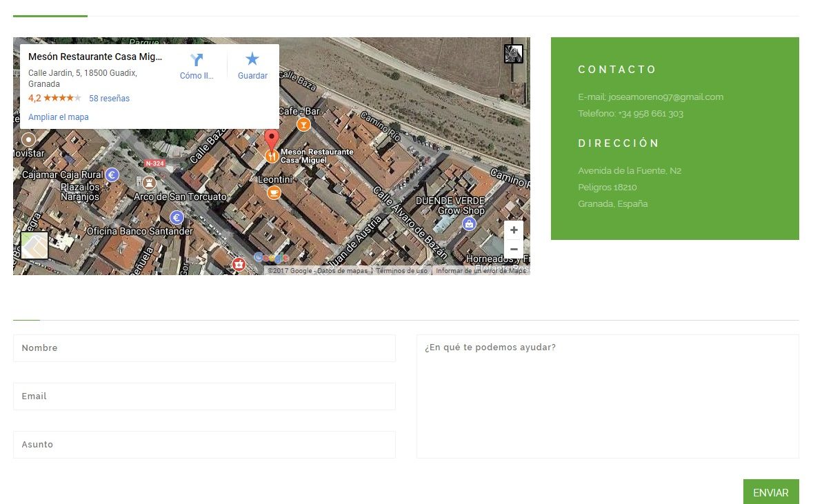Click the red location pin on map
The height and width of the screenshot is (504, 833).
pos(272,139)
